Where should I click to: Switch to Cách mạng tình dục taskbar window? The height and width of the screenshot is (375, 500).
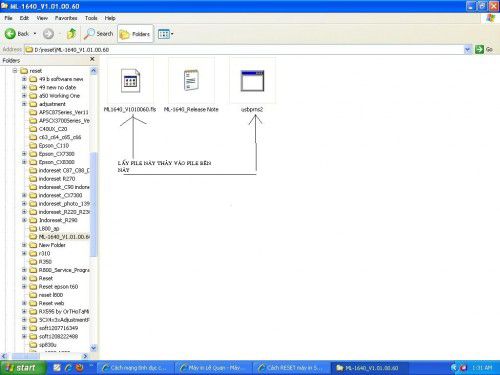pos(135,368)
